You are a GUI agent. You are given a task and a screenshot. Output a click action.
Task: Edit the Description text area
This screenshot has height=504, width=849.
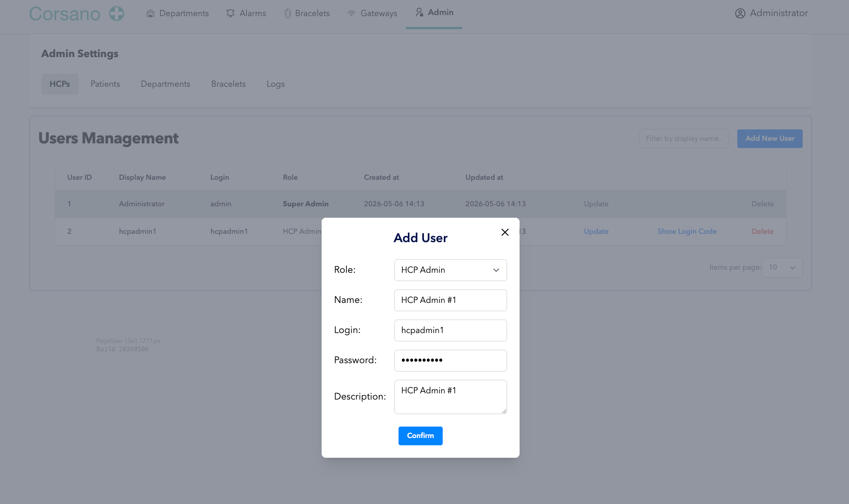pos(450,397)
